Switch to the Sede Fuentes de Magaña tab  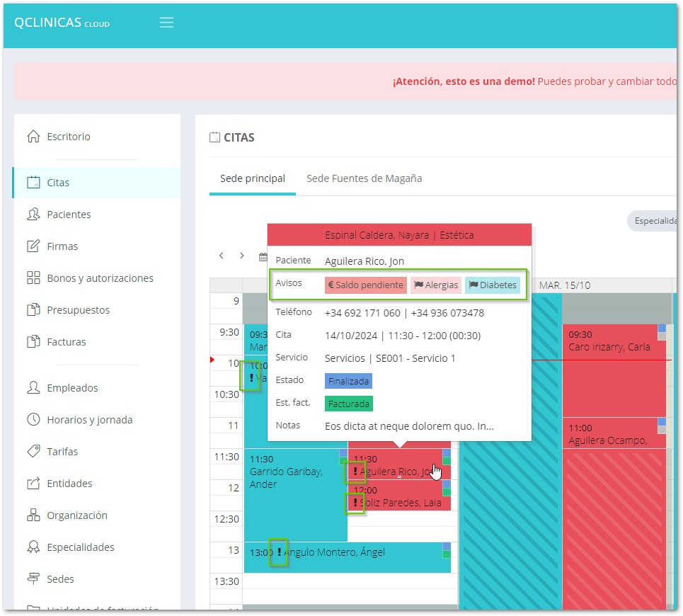click(364, 178)
